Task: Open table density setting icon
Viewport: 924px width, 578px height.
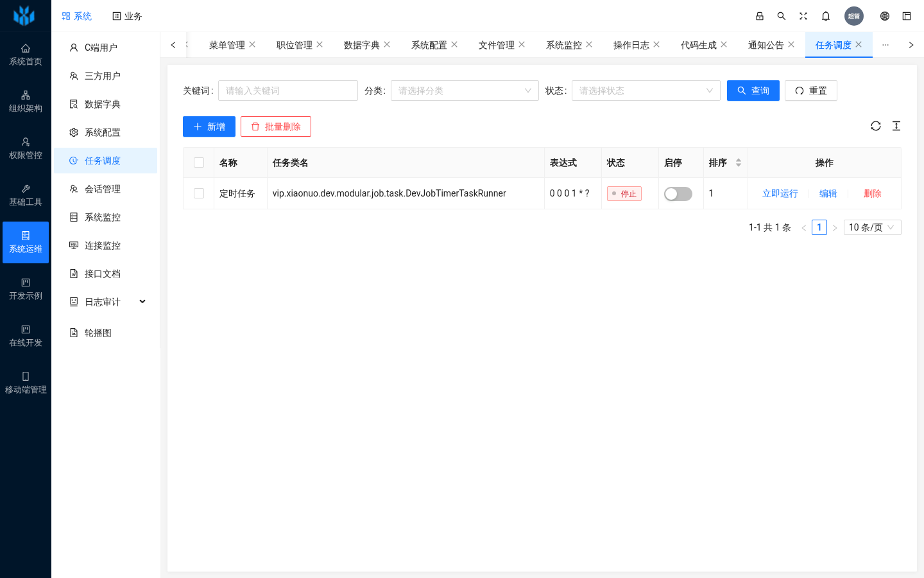Action: pos(896,126)
